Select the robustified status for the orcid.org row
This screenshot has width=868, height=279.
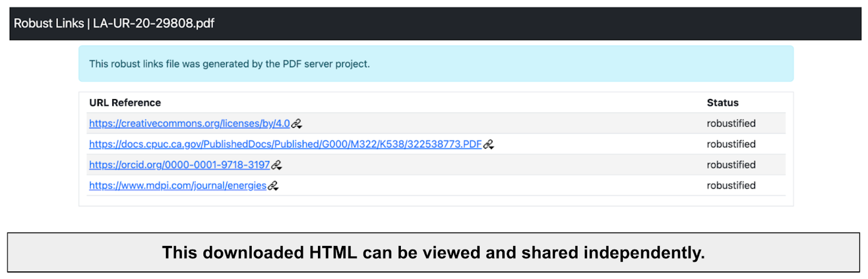(x=731, y=165)
